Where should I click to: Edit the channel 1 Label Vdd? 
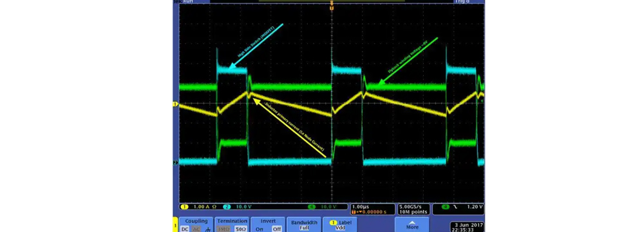pyautogui.click(x=339, y=225)
